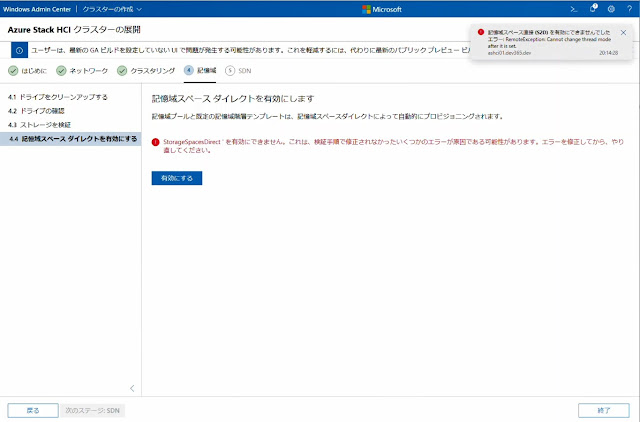
Task: Click the green checkmark icon for はじめに
Action: [x=13, y=71]
